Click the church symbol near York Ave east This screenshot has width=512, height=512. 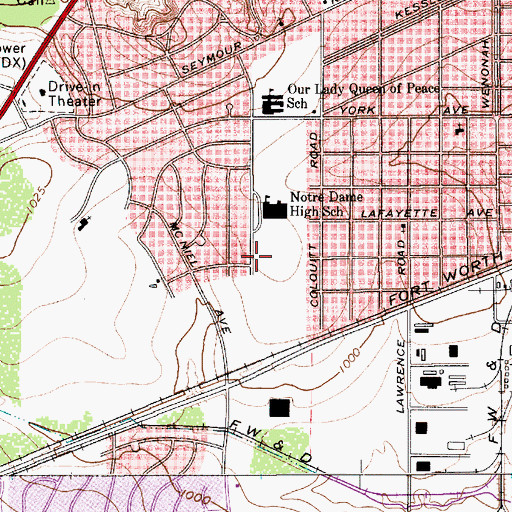pos(460,129)
